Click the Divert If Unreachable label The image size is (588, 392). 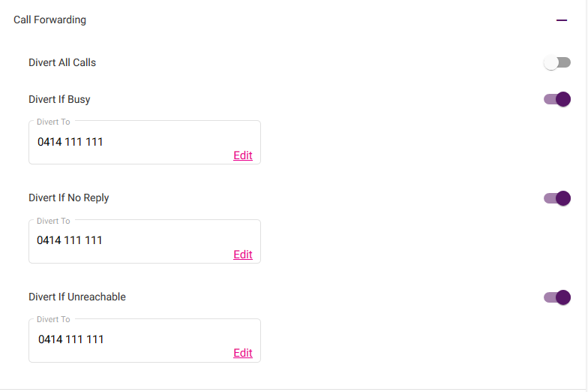coord(77,297)
